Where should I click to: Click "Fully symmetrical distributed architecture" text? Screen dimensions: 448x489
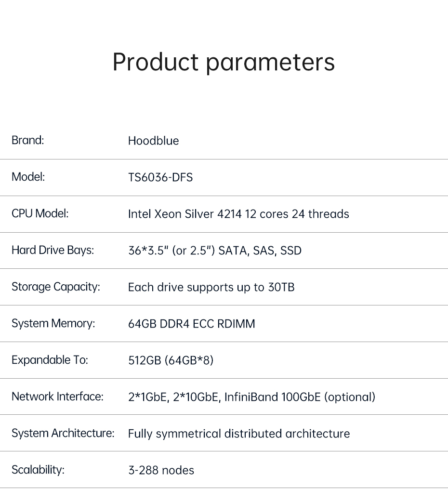pos(238,434)
